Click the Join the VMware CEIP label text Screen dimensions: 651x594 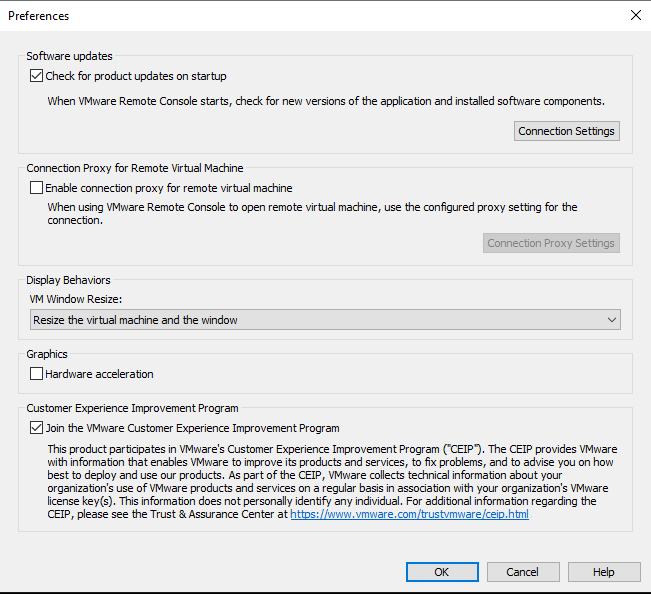pos(192,428)
